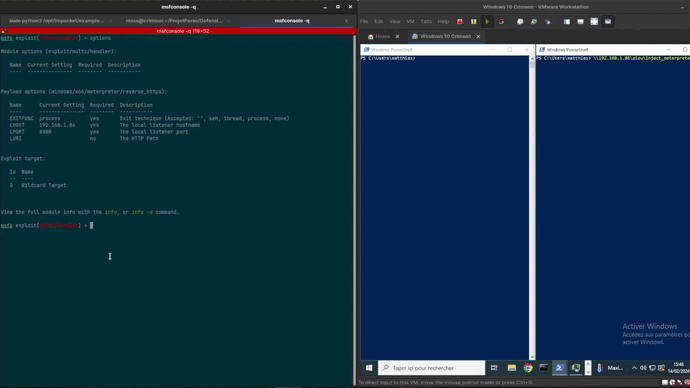Enter full screen mode in VMware toolbar
Viewport: 690px width, 388px height.
click(594, 22)
